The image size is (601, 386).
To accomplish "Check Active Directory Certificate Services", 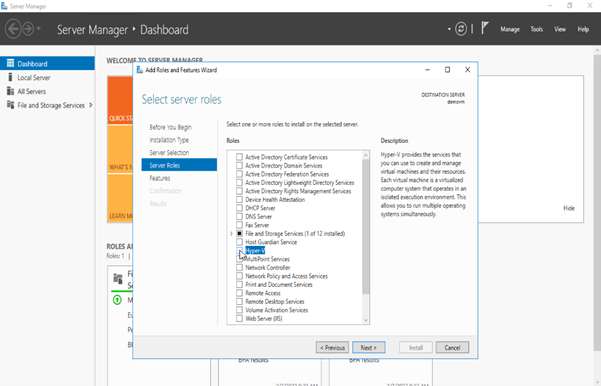I will pos(239,157).
